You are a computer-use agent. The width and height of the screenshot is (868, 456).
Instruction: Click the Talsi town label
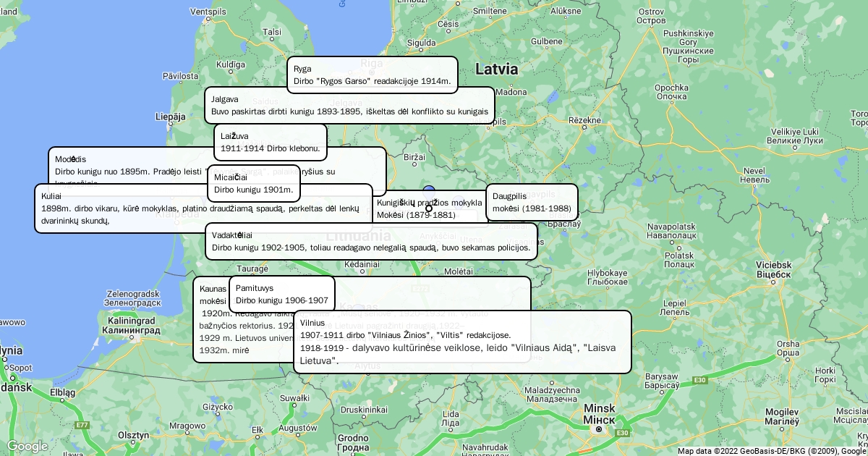pos(271,32)
